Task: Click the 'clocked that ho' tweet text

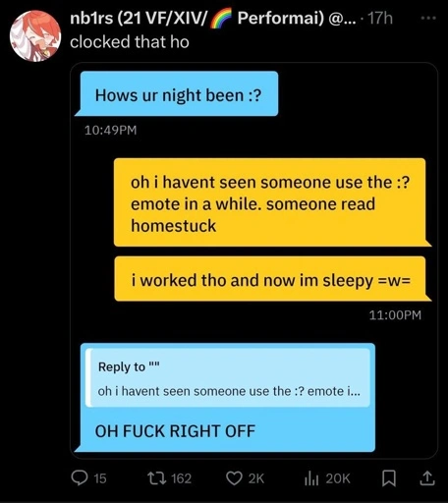Action: coord(130,42)
